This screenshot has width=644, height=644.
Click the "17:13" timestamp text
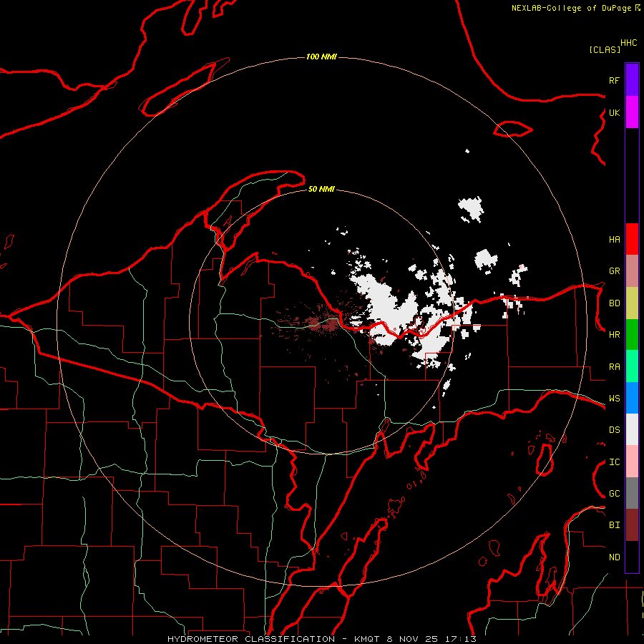460,639
